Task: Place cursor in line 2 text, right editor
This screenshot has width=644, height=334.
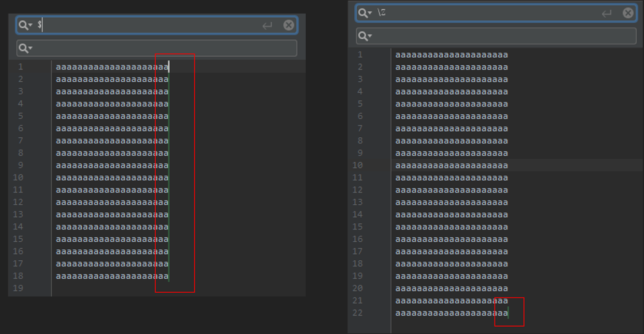Action: tap(452, 67)
